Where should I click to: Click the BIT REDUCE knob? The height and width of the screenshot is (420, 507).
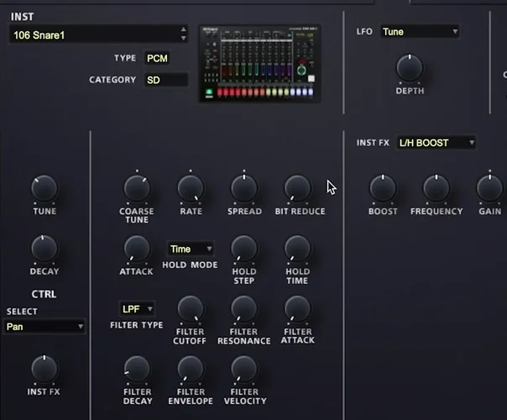pyautogui.click(x=298, y=188)
